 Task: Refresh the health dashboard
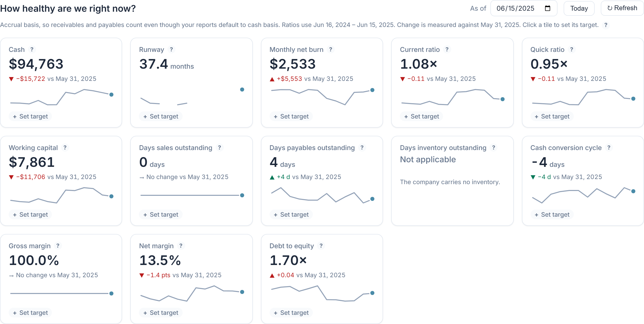622,8
